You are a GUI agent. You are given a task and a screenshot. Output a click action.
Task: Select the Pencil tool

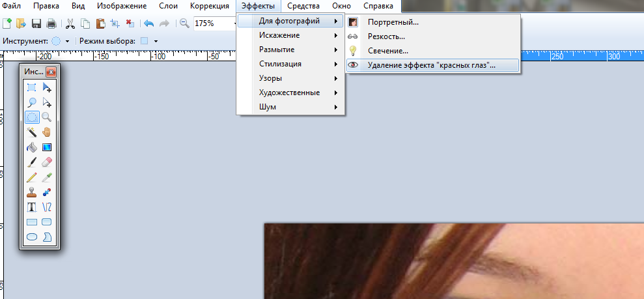point(32,177)
